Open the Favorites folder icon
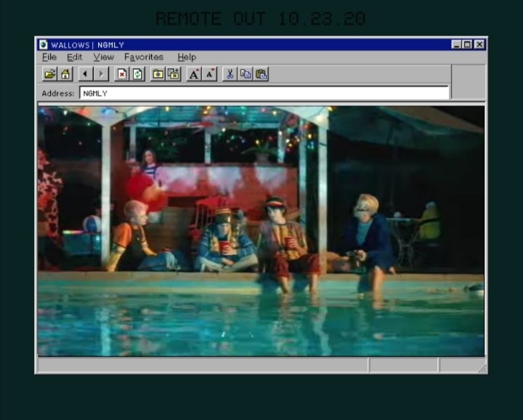 [x=158, y=74]
